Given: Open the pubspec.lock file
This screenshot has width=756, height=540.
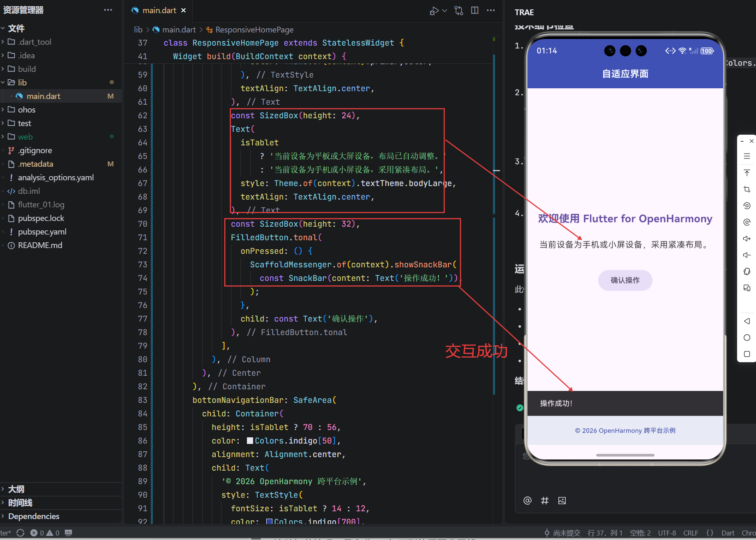Looking at the screenshot, I should tap(41, 218).
